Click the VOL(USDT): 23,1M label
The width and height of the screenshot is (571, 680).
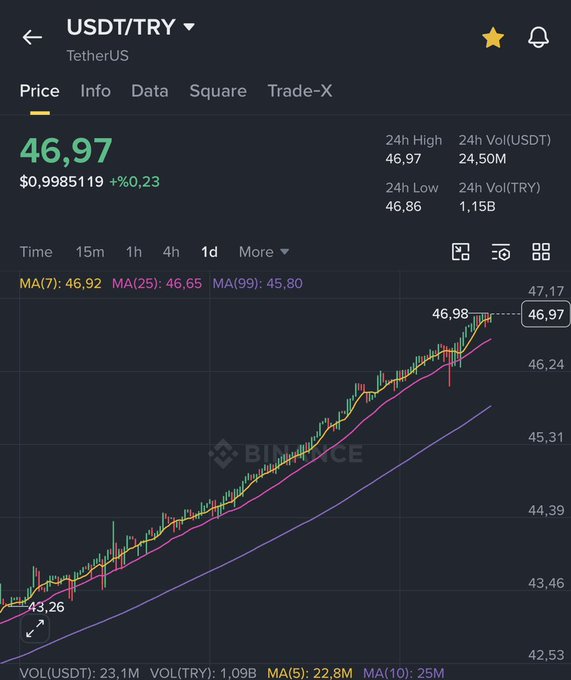79,673
